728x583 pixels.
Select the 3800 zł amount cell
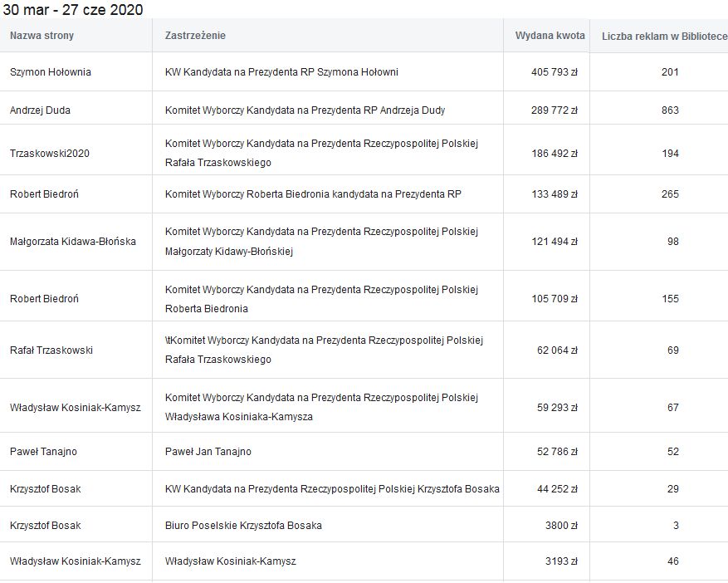coord(560,526)
